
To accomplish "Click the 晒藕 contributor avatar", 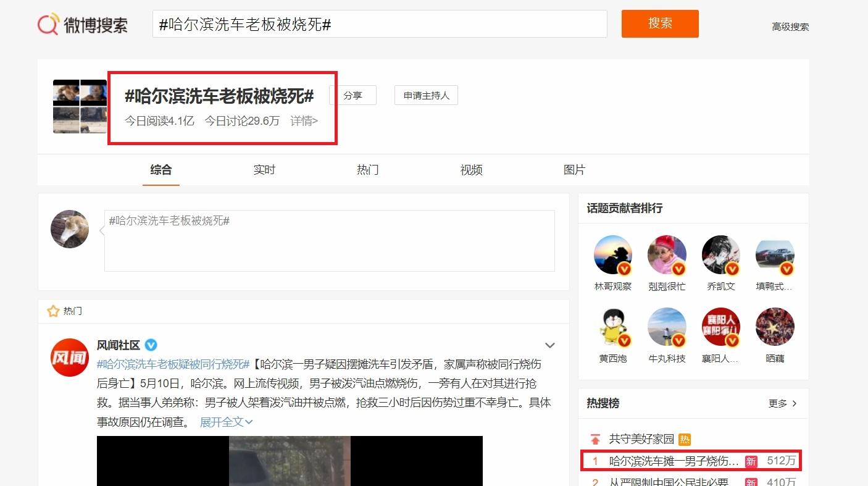I will click(774, 327).
